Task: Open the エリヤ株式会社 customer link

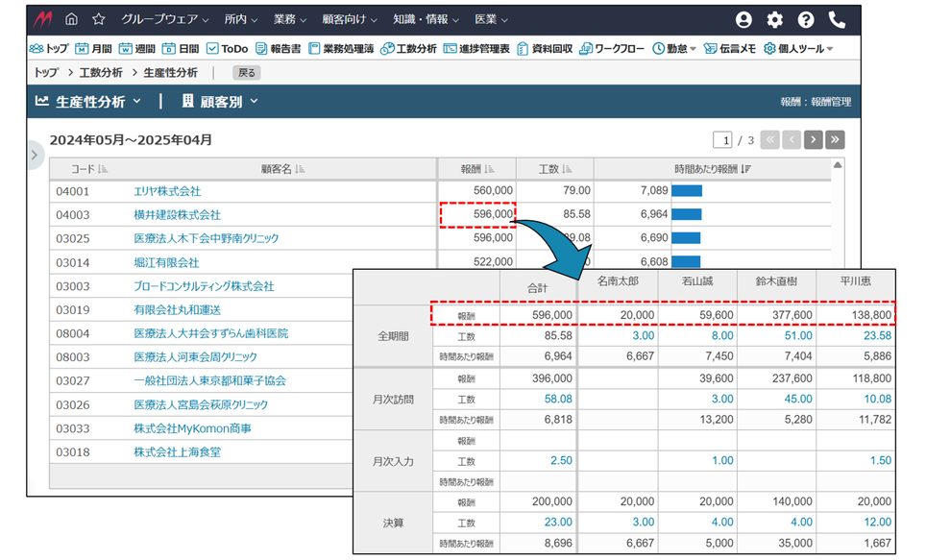Action: 167,191
